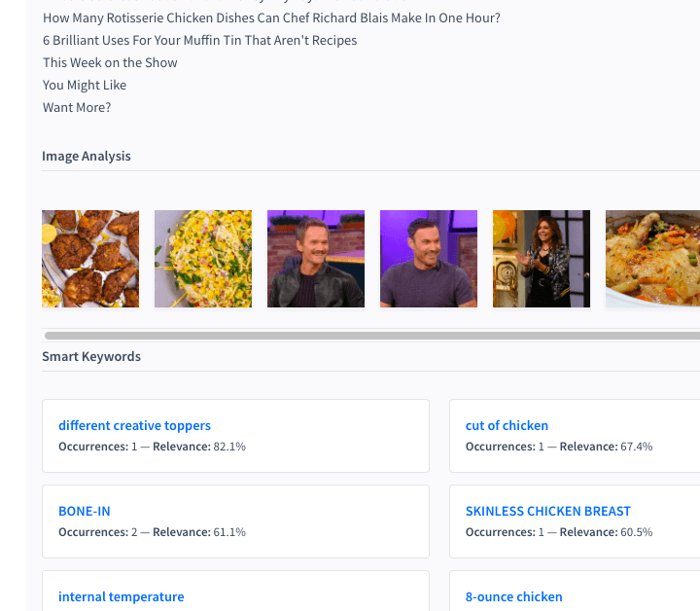Select thumbnail of man in leather jacket

coord(316,259)
